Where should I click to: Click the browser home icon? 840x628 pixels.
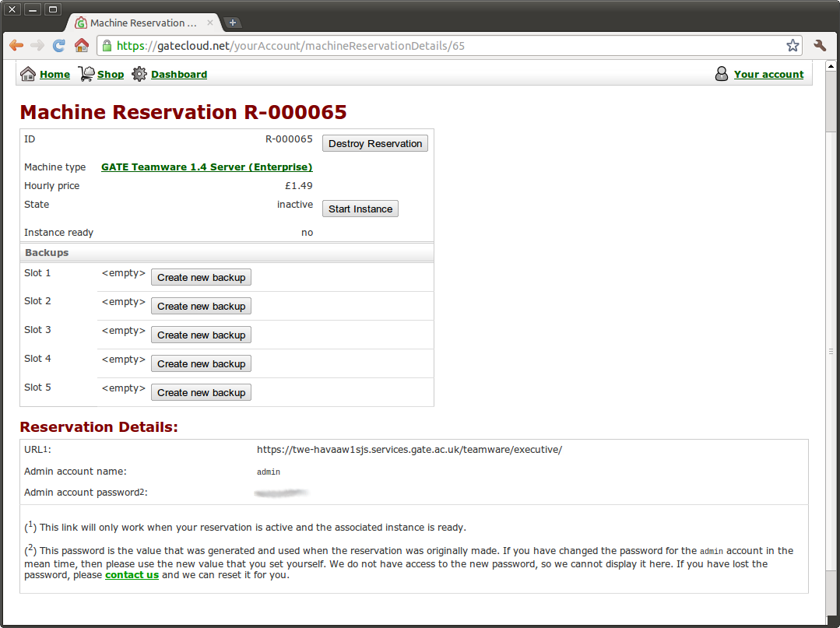pos(82,45)
